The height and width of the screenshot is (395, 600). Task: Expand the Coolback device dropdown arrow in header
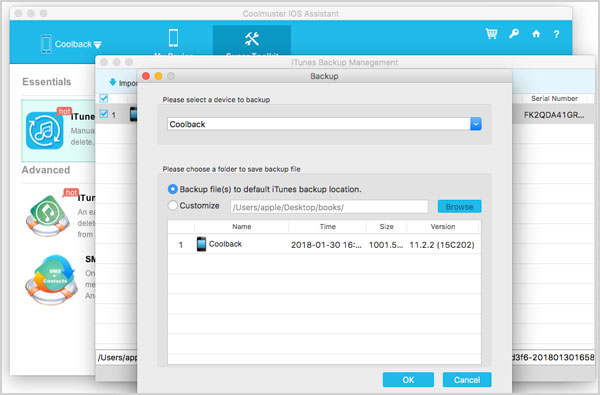coord(98,45)
